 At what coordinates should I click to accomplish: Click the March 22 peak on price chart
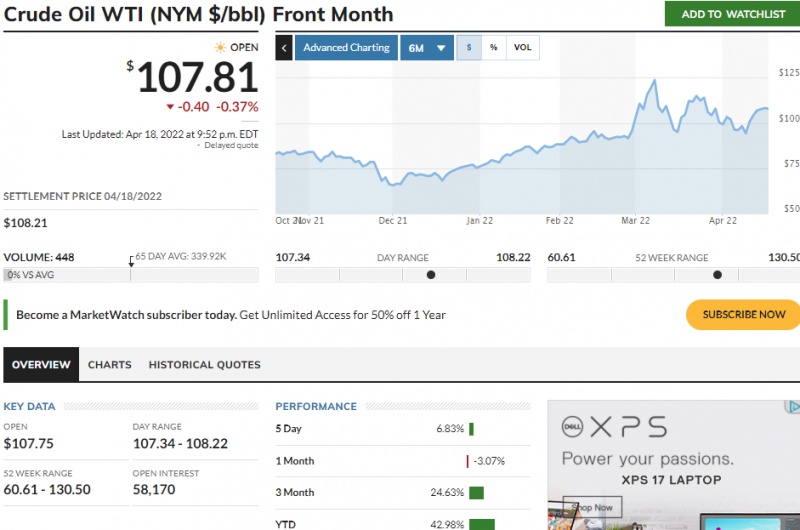click(652, 80)
